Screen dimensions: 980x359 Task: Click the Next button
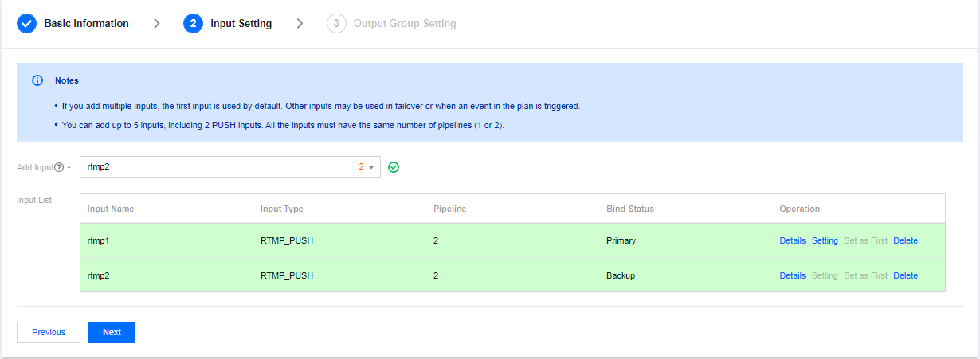coord(112,332)
